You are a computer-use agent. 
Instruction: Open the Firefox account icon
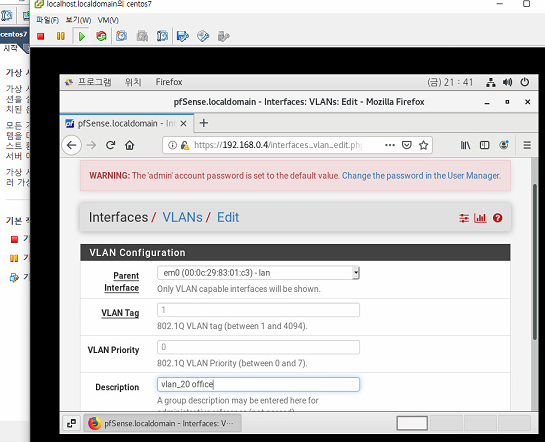point(504,145)
